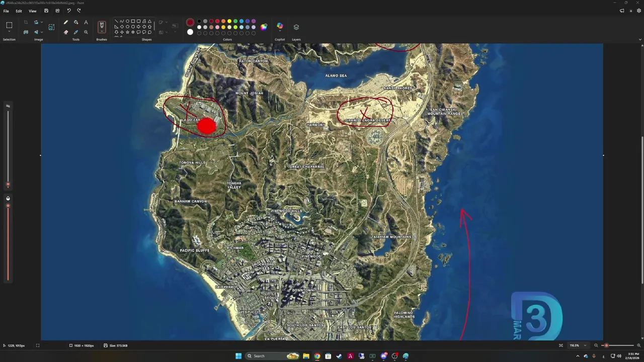Click the Redo arrow
Image resolution: width=644 pixels, height=362 pixels.
coord(79,11)
